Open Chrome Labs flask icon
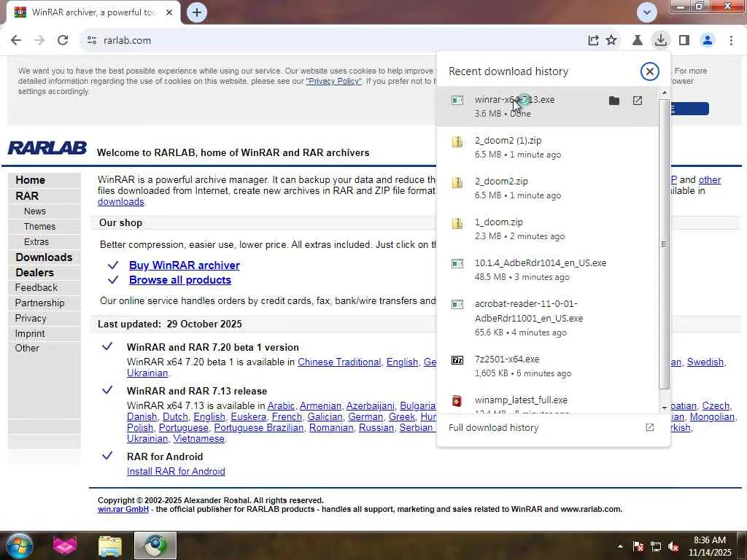 637,41
